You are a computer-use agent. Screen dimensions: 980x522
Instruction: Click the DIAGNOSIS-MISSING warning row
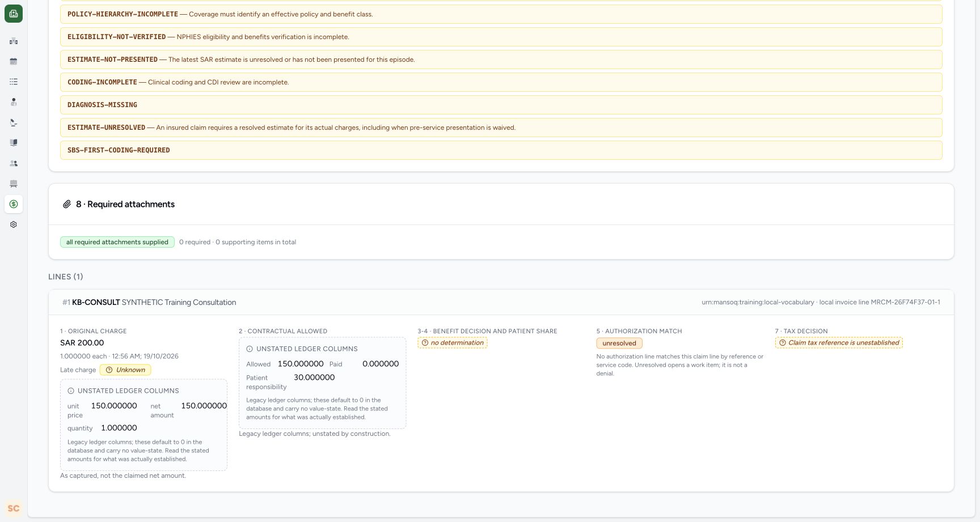(501, 105)
